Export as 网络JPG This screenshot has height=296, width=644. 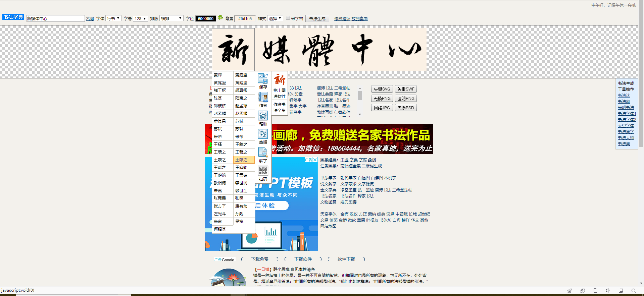[x=382, y=108]
